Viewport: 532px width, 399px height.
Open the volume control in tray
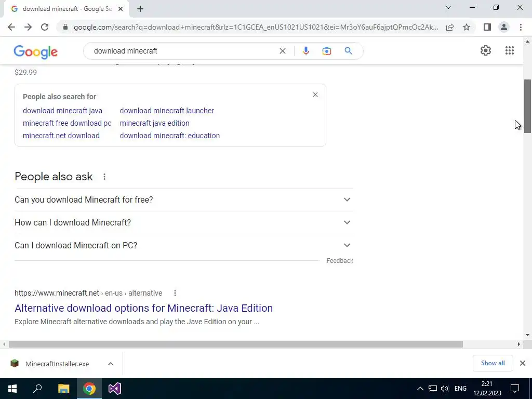pos(445,389)
